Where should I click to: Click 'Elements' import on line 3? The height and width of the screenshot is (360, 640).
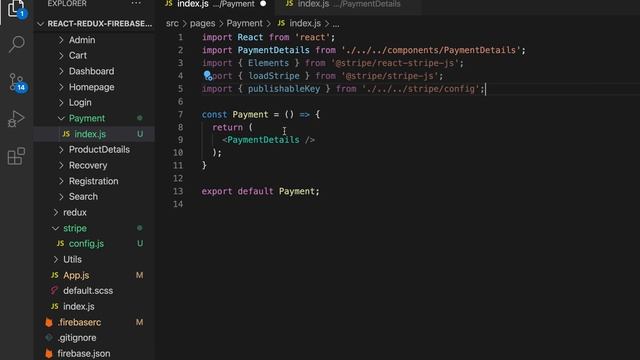pyautogui.click(x=268, y=63)
